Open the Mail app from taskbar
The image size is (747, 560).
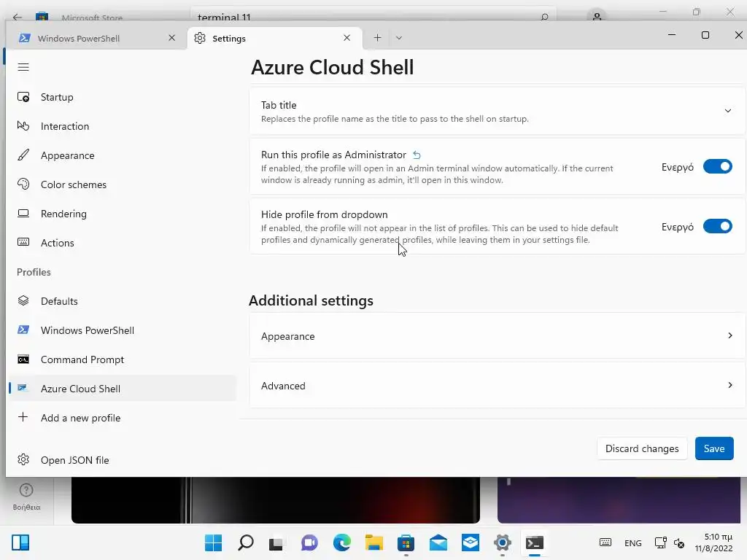coord(438,542)
